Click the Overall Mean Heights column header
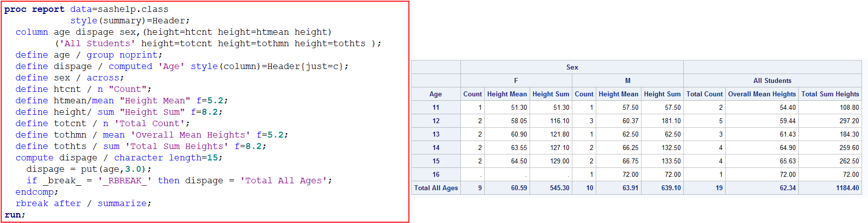The height and width of the screenshot is (223, 868). pyautogui.click(x=761, y=94)
